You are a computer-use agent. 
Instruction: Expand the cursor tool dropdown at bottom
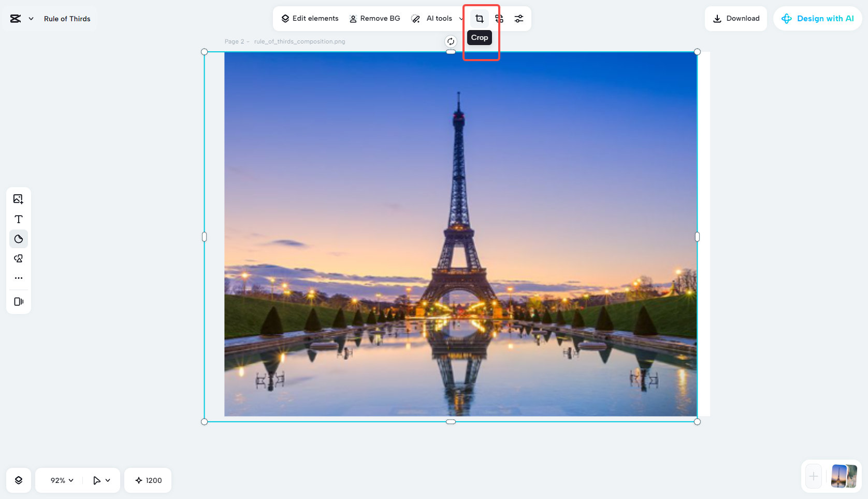(102, 480)
